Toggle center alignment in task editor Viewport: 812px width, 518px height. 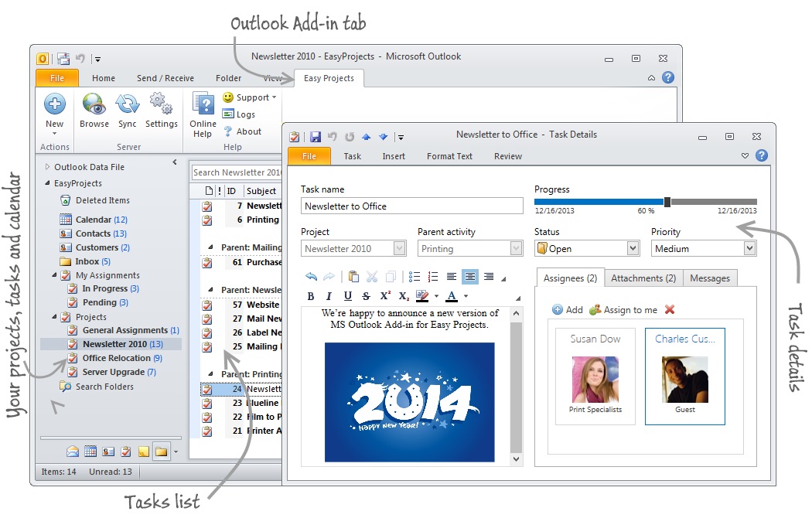tap(469, 277)
